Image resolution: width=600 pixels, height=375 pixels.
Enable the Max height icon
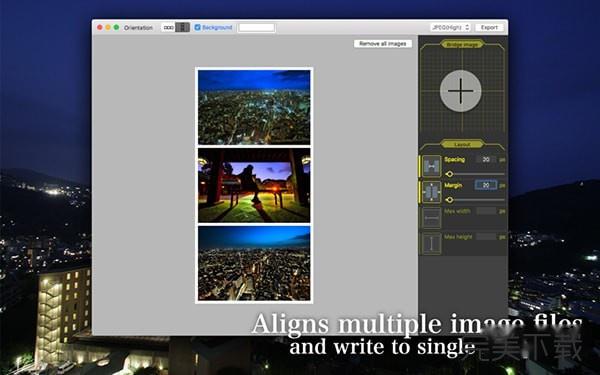(x=432, y=243)
